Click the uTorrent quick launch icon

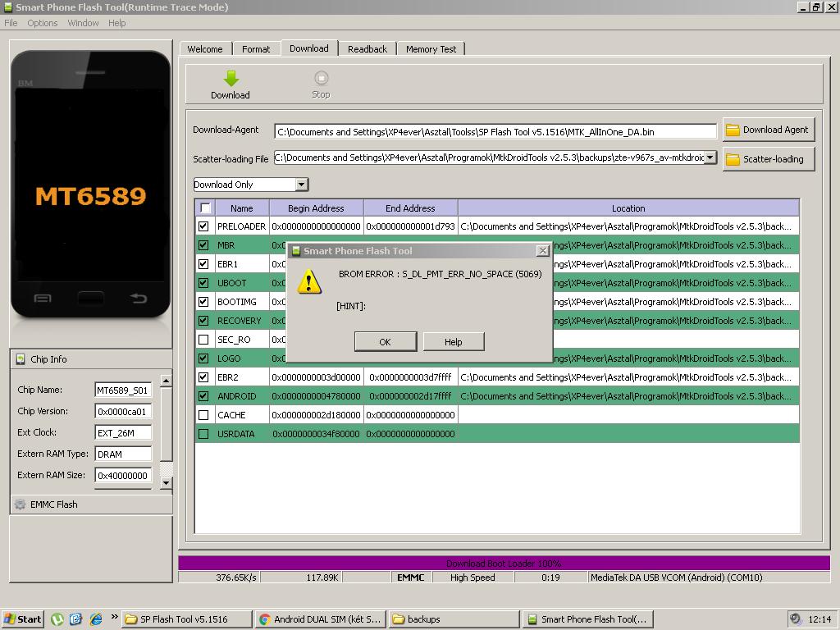coord(57,619)
